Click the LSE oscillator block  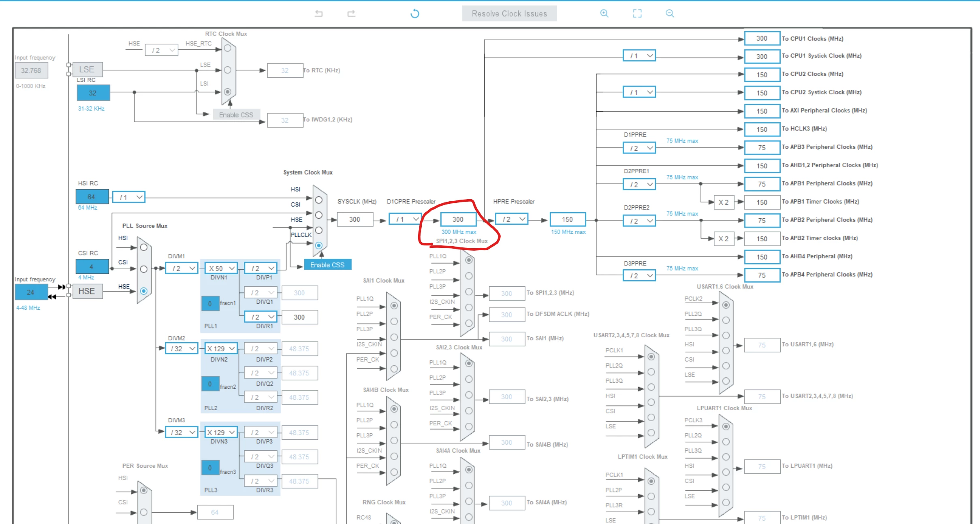pyautogui.click(x=87, y=69)
